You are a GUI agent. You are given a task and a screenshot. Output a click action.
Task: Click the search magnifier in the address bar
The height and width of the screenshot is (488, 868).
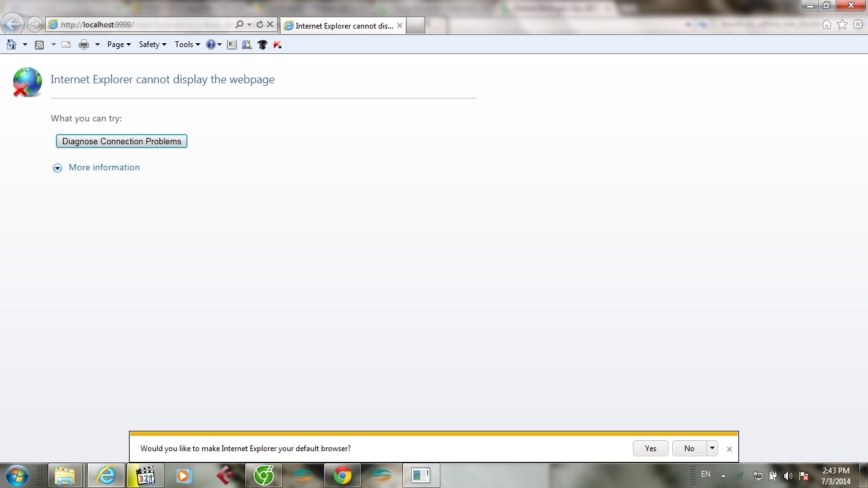239,25
